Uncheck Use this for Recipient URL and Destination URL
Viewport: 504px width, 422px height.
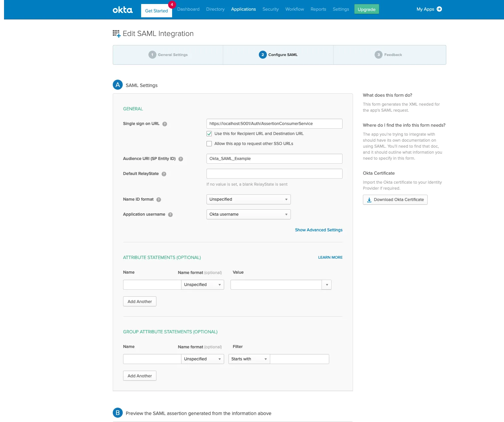point(209,133)
